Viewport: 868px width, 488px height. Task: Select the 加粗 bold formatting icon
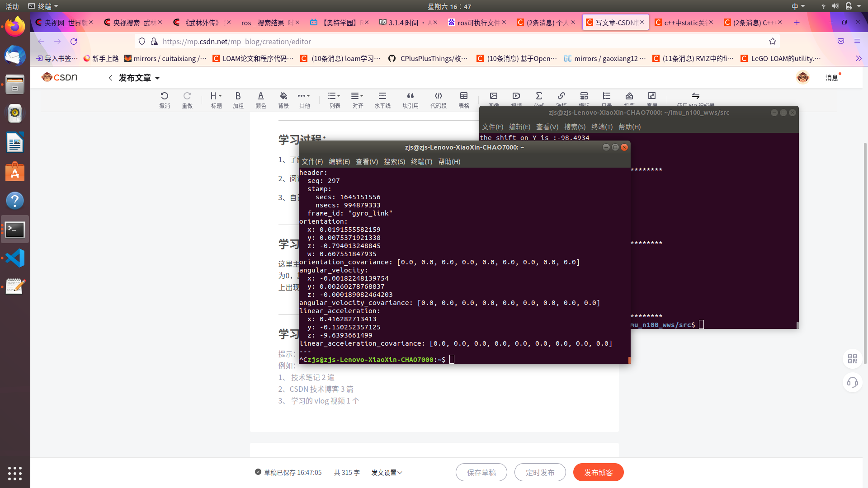[x=238, y=96]
